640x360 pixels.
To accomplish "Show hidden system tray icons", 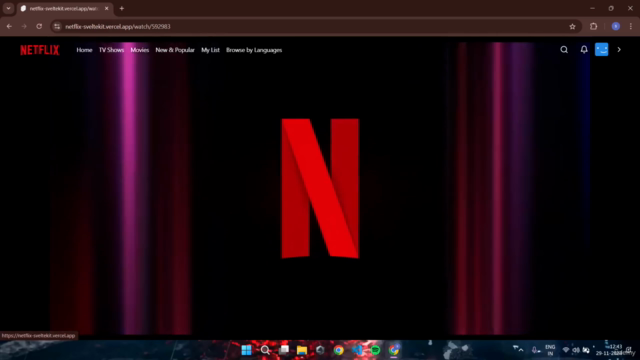I will coord(521,350).
